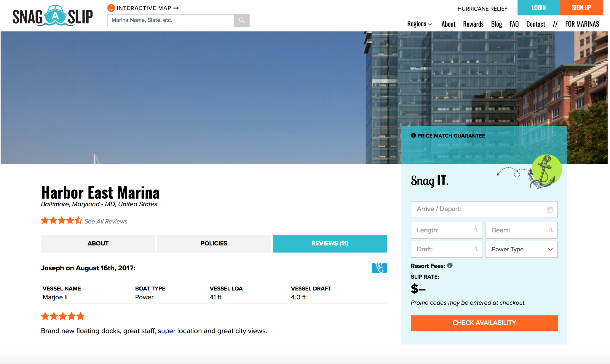Click the Resort Fees info icon
610x364 pixels.
450,265
